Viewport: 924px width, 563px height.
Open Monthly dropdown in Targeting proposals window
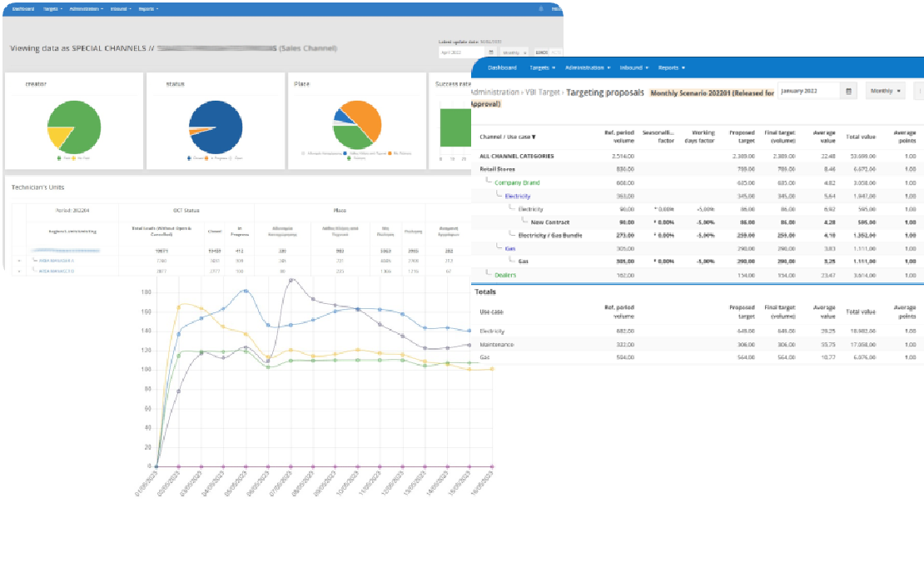(x=886, y=91)
